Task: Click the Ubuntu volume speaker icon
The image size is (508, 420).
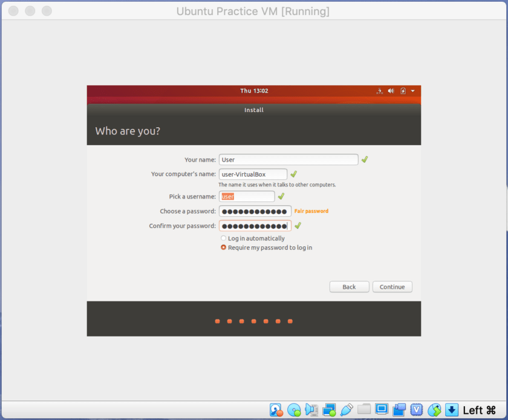Action: point(391,91)
